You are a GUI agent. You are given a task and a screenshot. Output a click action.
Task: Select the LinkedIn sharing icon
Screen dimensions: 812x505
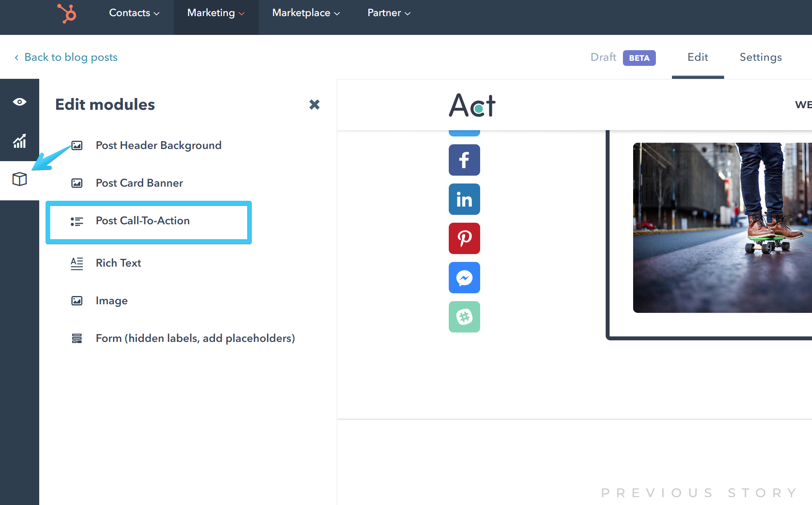(464, 199)
